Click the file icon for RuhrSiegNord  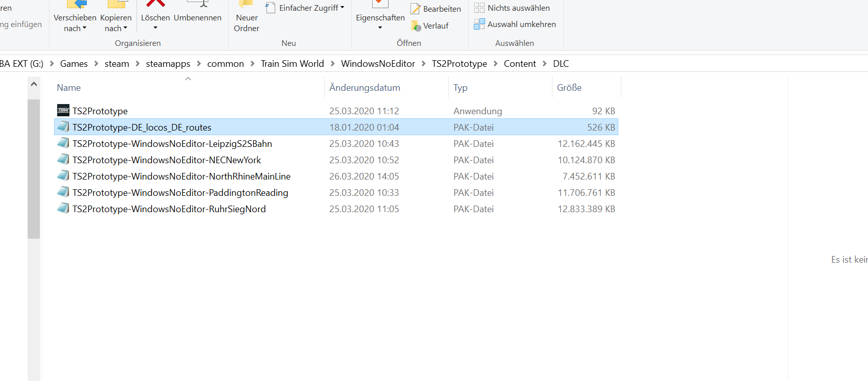point(63,208)
